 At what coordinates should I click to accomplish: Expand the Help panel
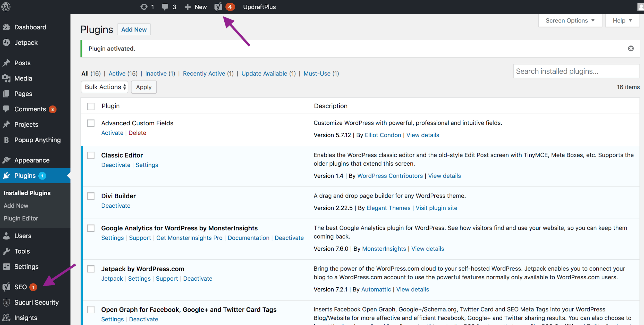(622, 21)
